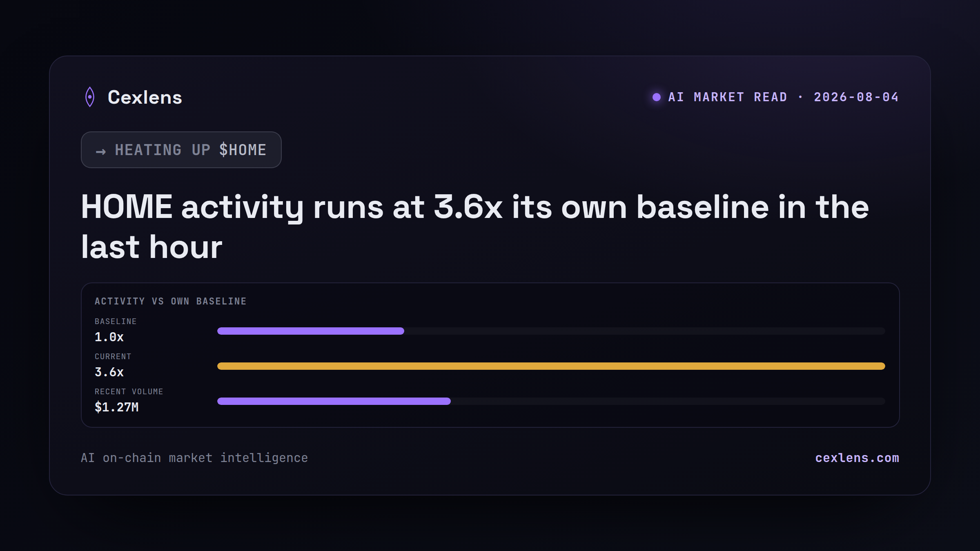Click the ACTIVITY VS OWN BASELINE heading
Image resolution: width=980 pixels, height=551 pixels.
(171, 301)
